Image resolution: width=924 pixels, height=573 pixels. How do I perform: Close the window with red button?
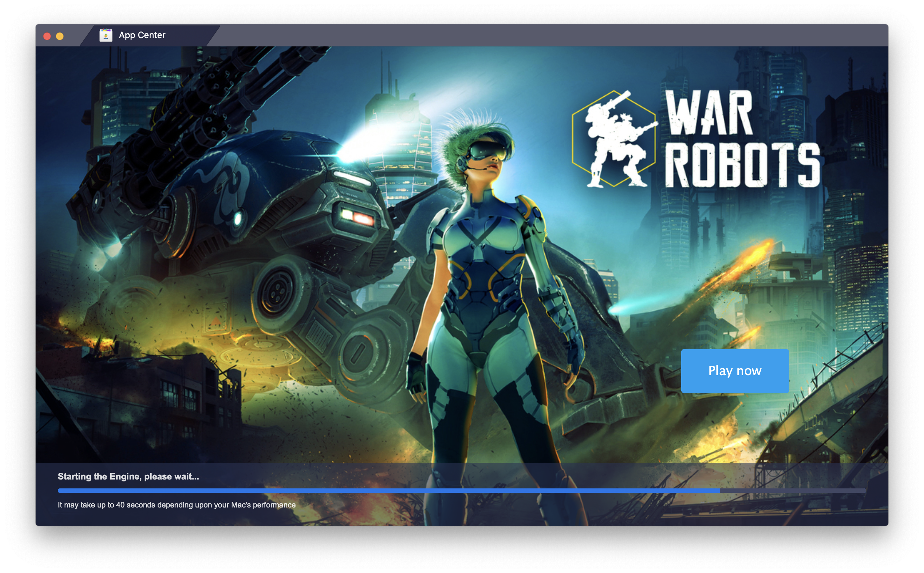click(47, 36)
